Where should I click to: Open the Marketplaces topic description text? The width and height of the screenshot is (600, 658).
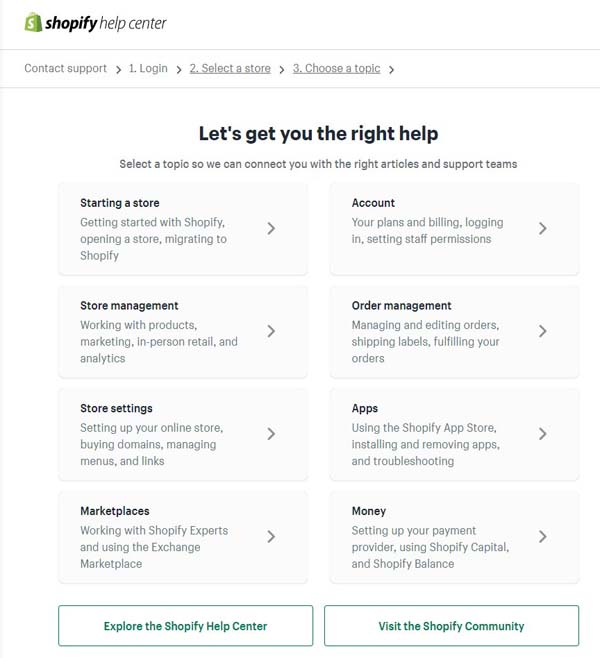pos(154,547)
